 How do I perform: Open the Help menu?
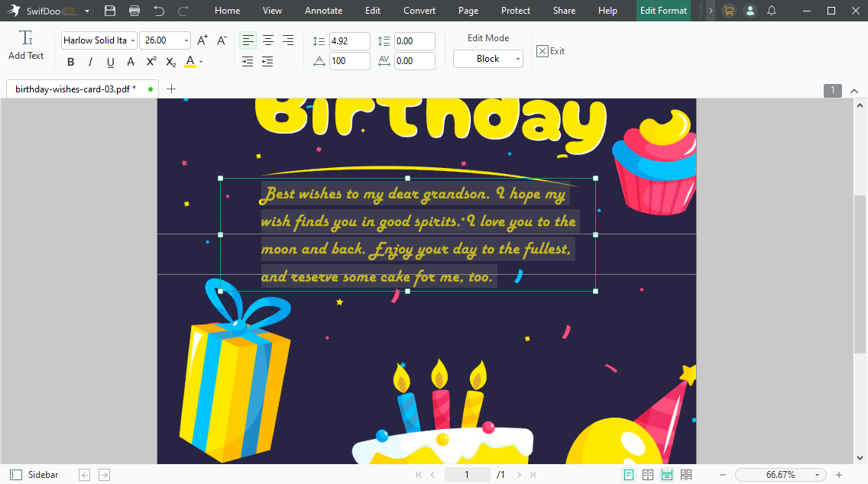point(607,11)
